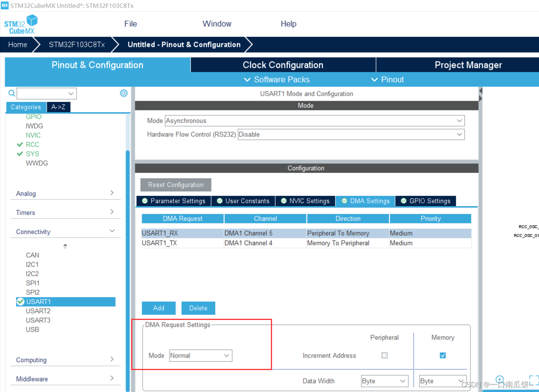Image resolution: width=539 pixels, height=392 pixels.
Task: Open the Parameter Settings tab
Action: (x=174, y=201)
